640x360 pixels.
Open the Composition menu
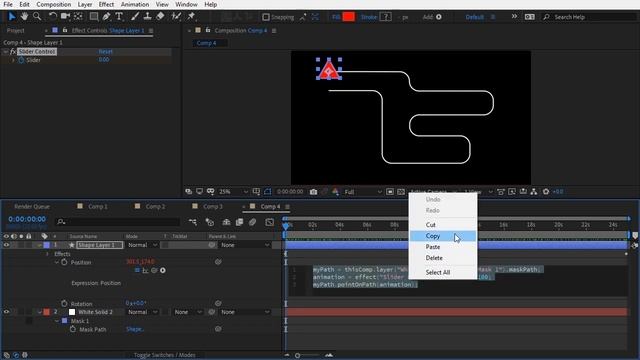[x=53, y=4]
